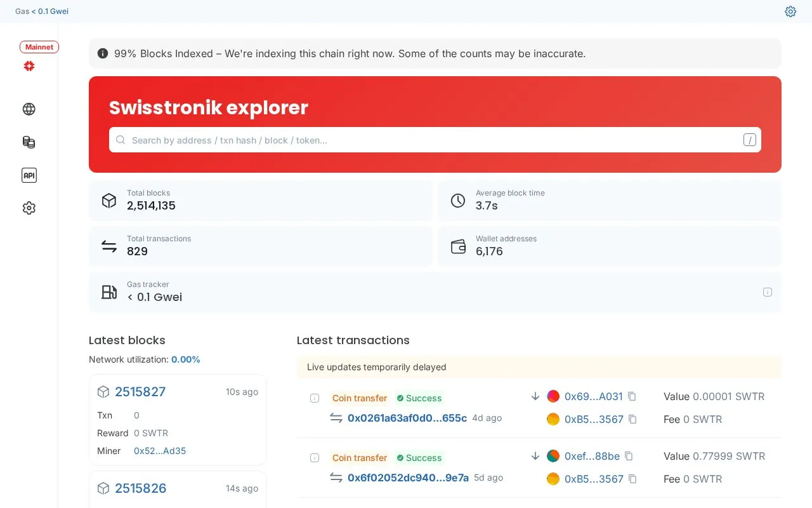Open recipient 0xB5...3567 in first transaction
This screenshot has height=508, width=812.
tap(594, 419)
